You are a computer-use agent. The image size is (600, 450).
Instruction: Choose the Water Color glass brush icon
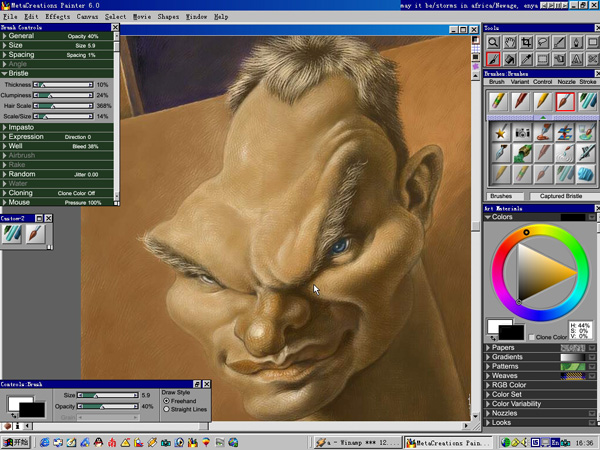point(586,132)
